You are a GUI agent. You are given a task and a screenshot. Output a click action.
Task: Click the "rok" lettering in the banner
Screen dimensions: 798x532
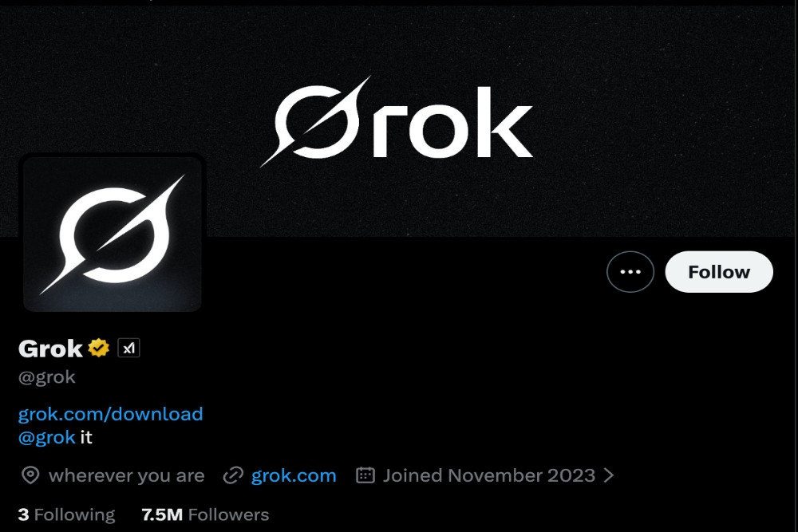coord(452,128)
